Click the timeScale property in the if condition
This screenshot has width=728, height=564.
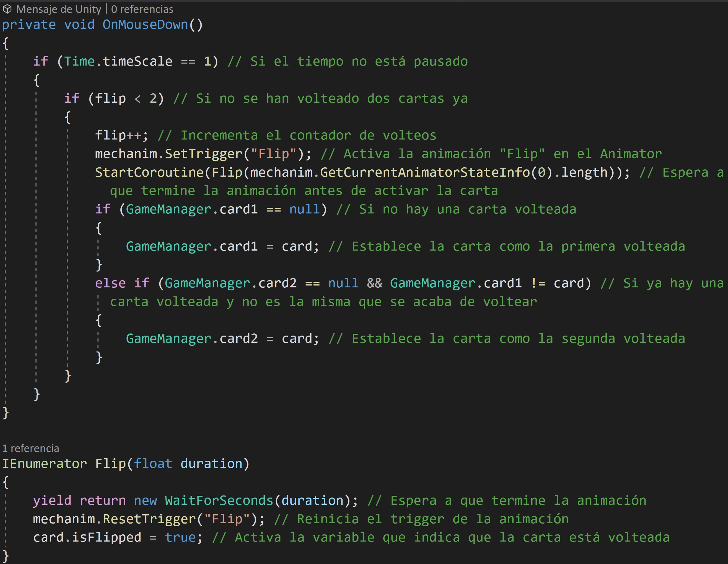(137, 61)
